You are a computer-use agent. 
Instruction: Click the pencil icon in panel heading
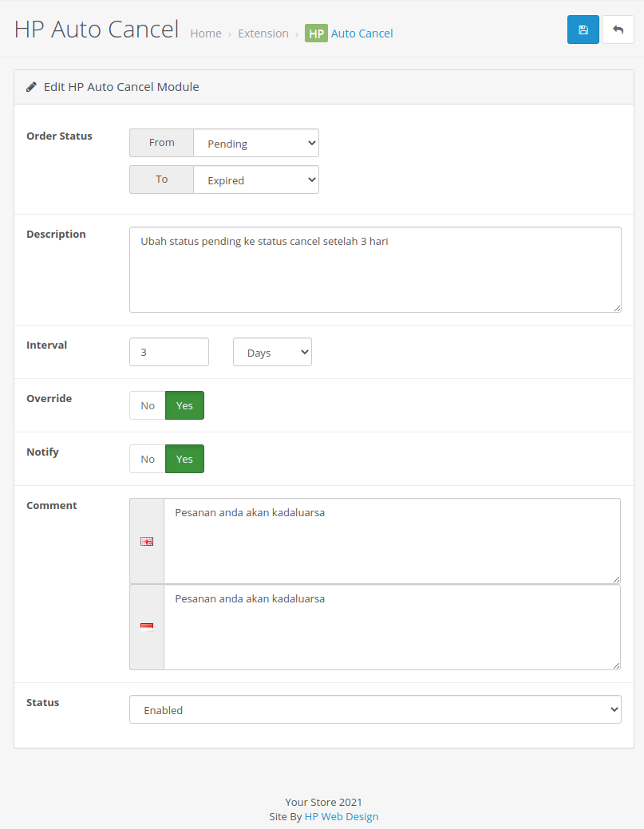pyautogui.click(x=31, y=86)
